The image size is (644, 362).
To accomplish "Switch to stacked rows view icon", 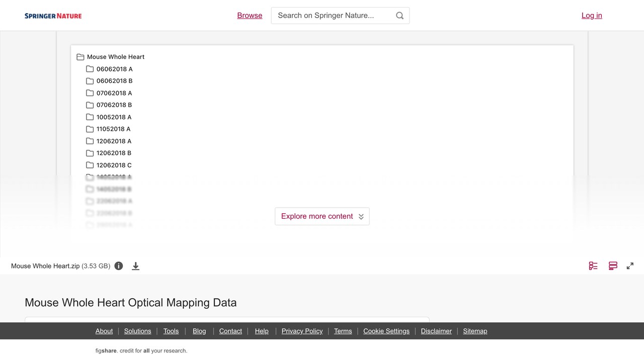I will 613,266.
